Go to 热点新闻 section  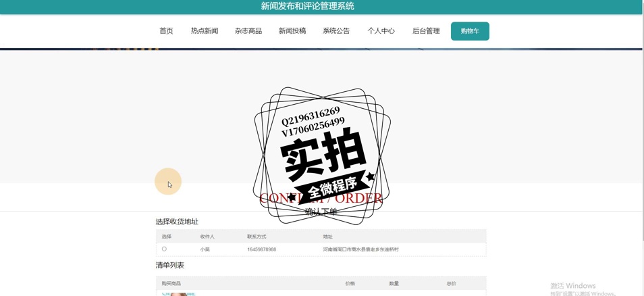pyautogui.click(x=205, y=31)
